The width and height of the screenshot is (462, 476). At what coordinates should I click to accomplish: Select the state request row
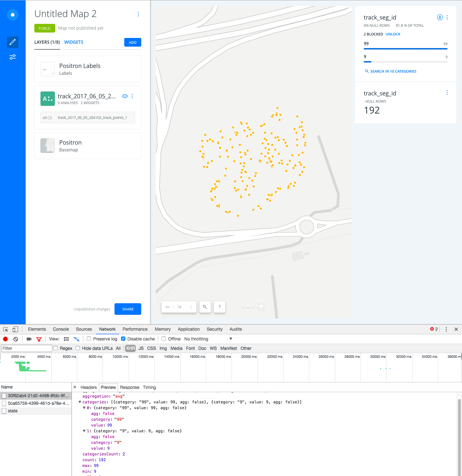click(x=36, y=411)
